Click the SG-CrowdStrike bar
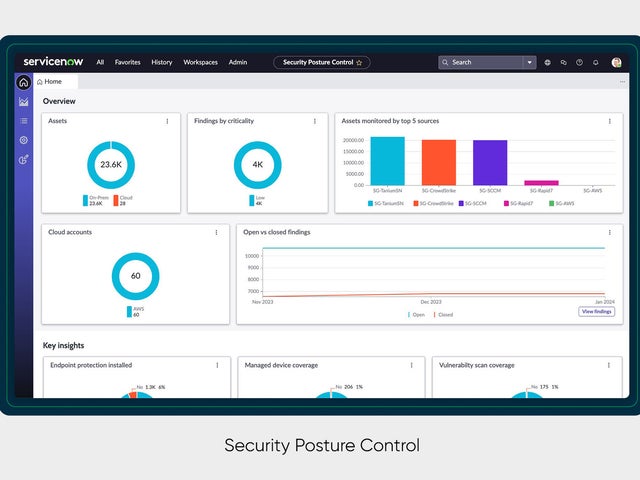This screenshot has height=480, width=640. tap(439, 162)
